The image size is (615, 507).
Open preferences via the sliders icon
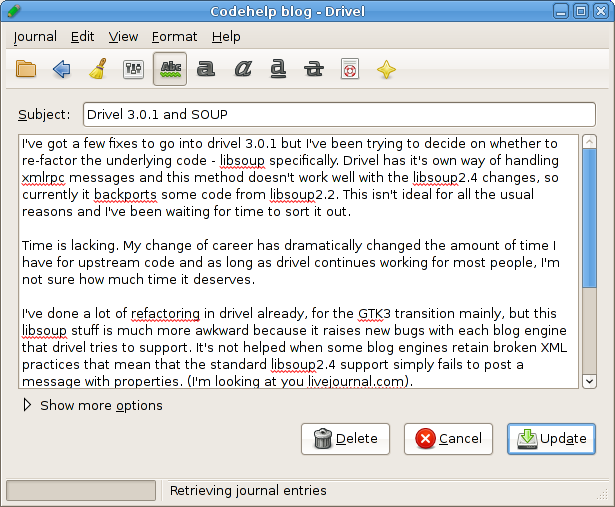[x=133, y=69]
